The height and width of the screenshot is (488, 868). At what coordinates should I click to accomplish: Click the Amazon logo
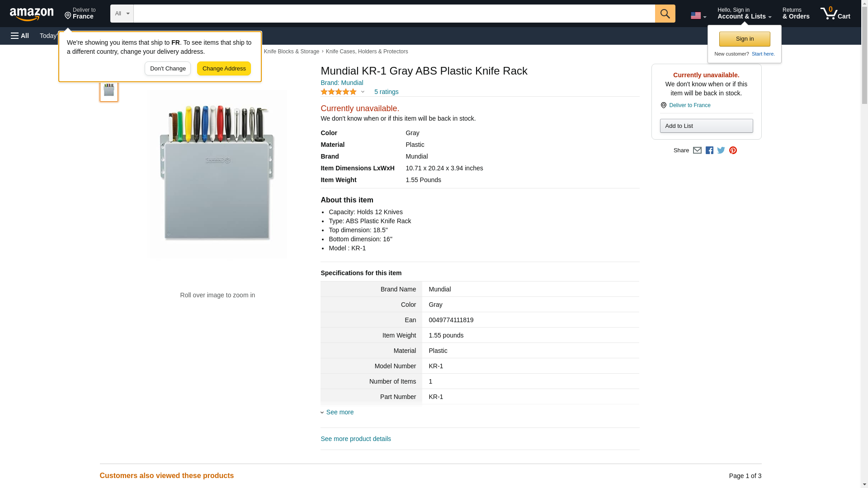click(x=32, y=14)
